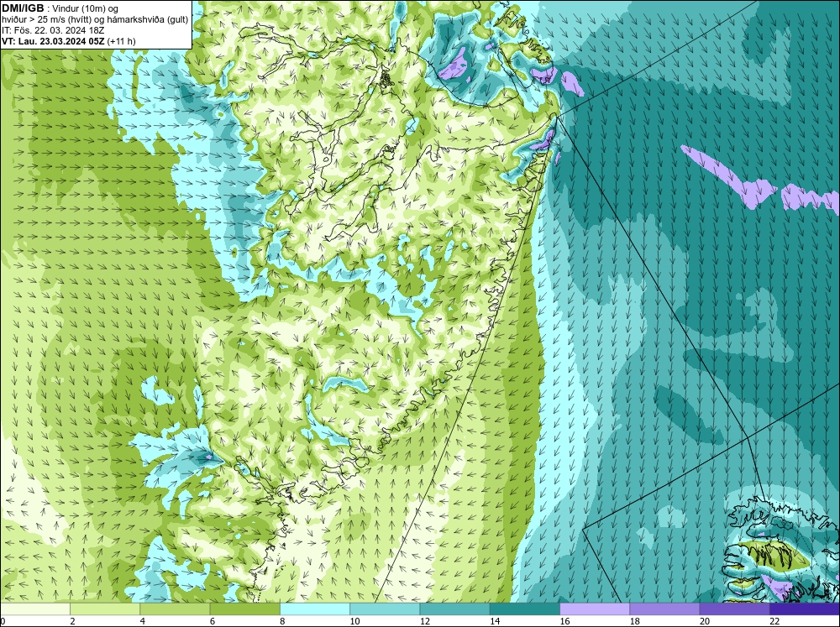Click the 14–16 m/s dark teal legend swatch
This screenshot has width=840, height=627.
click(525, 609)
